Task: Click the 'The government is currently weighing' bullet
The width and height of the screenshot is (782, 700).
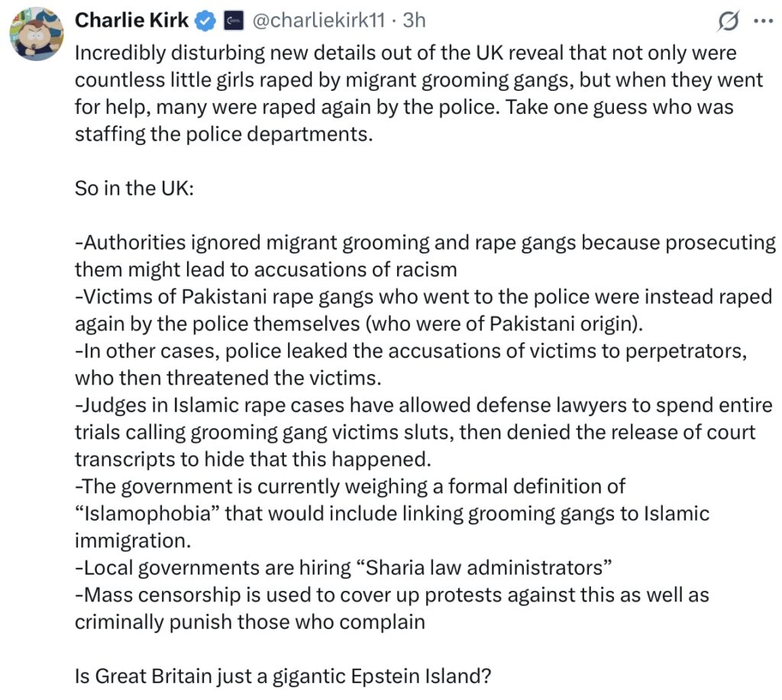Action: (x=392, y=514)
